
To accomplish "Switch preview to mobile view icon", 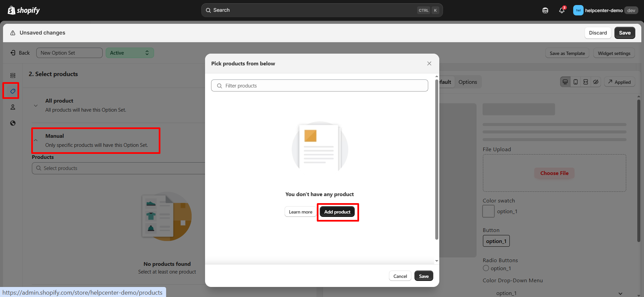I will click(576, 82).
